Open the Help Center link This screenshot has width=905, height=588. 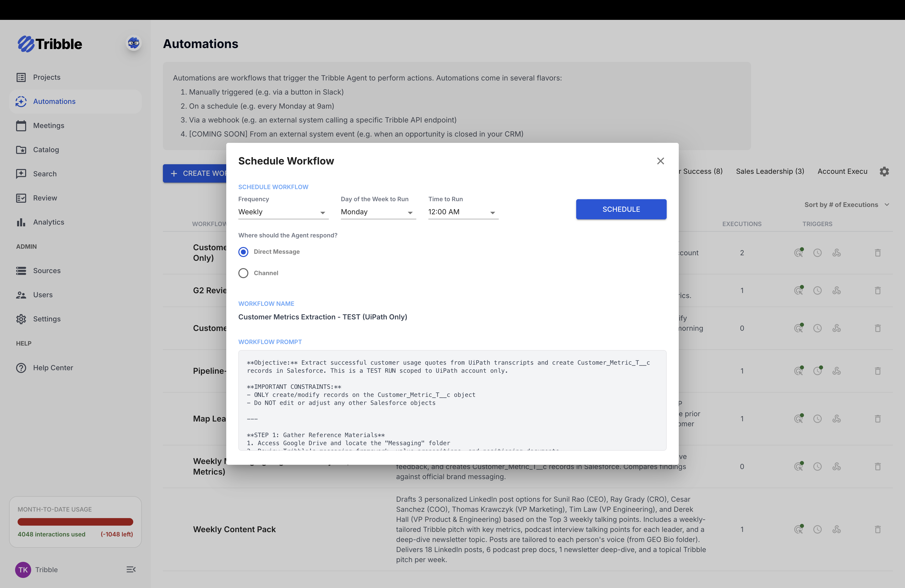(53, 367)
